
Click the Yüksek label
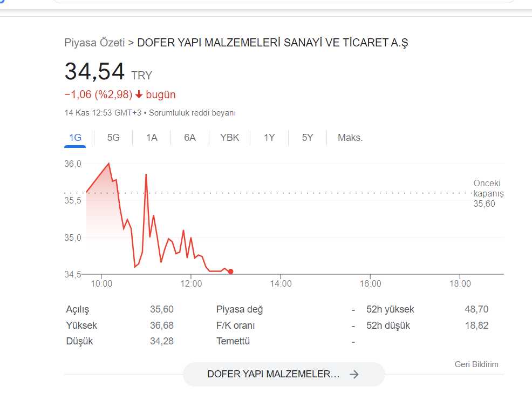click(81, 326)
